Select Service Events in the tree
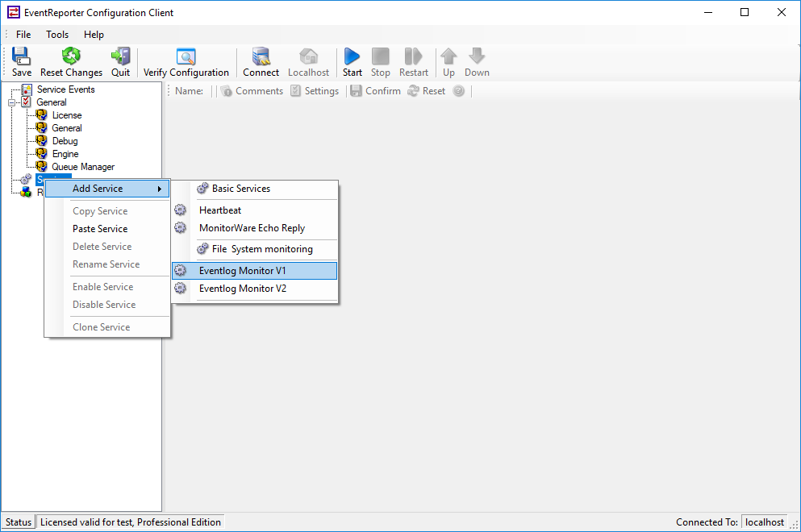The image size is (801, 532). pos(66,89)
